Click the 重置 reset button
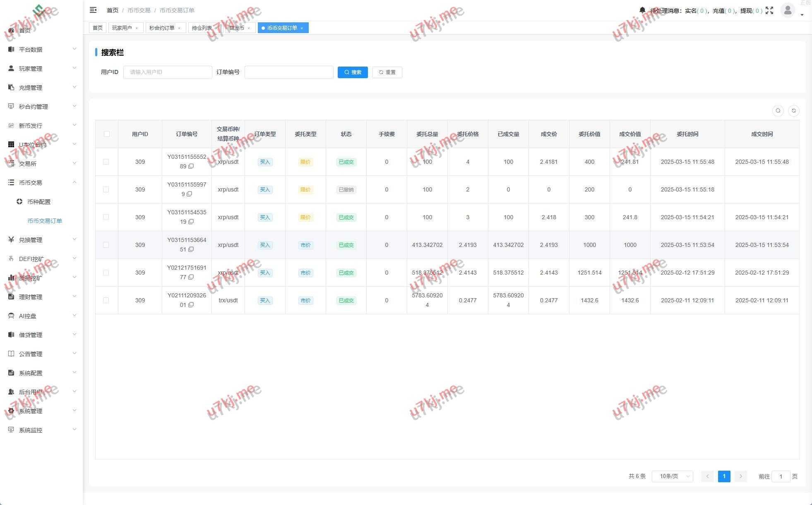 [x=387, y=72]
